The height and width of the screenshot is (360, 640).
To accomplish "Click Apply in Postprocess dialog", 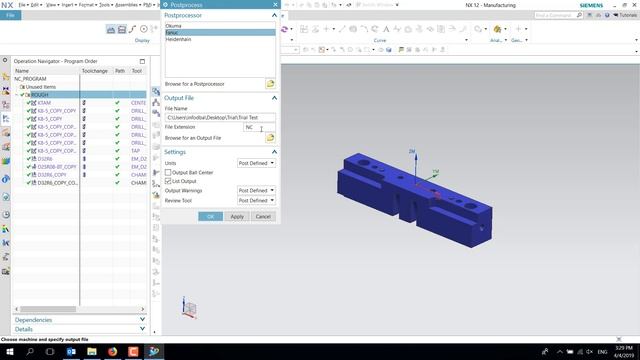I will coord(237,216).
